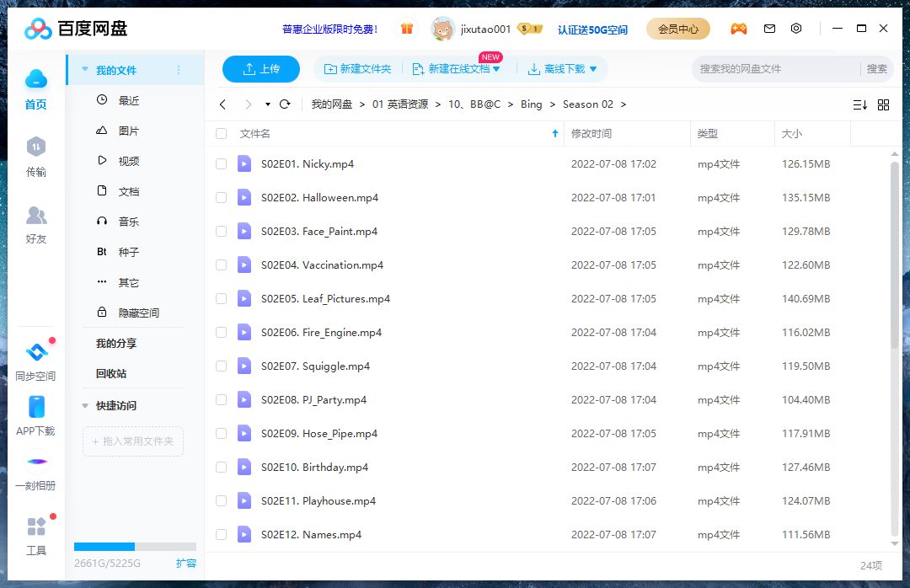
Task: Check the box for S02E05. Leaf_Pictures.mp4
Action: 221,298
